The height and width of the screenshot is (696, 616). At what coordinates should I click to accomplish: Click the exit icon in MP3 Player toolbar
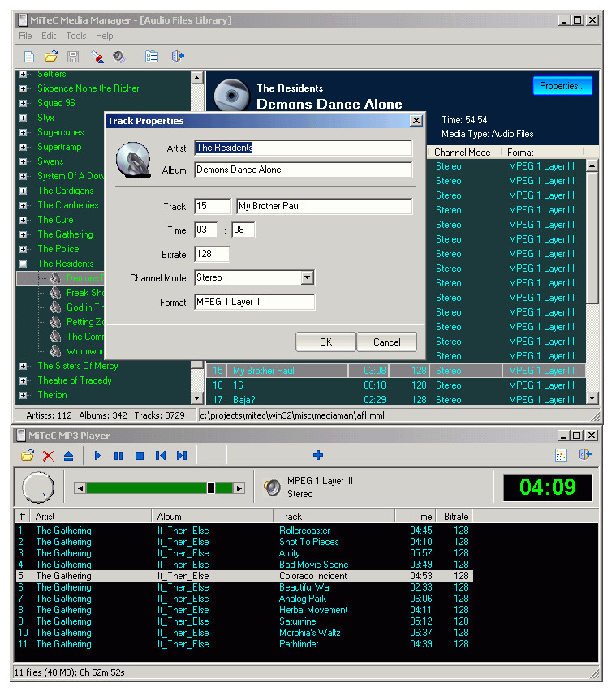[x=585, y=454]
